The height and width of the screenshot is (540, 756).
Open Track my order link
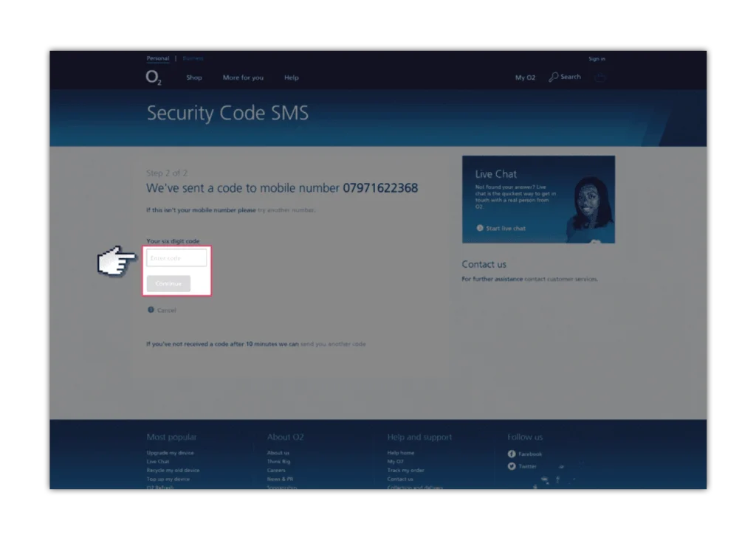[x=405, y=470]
